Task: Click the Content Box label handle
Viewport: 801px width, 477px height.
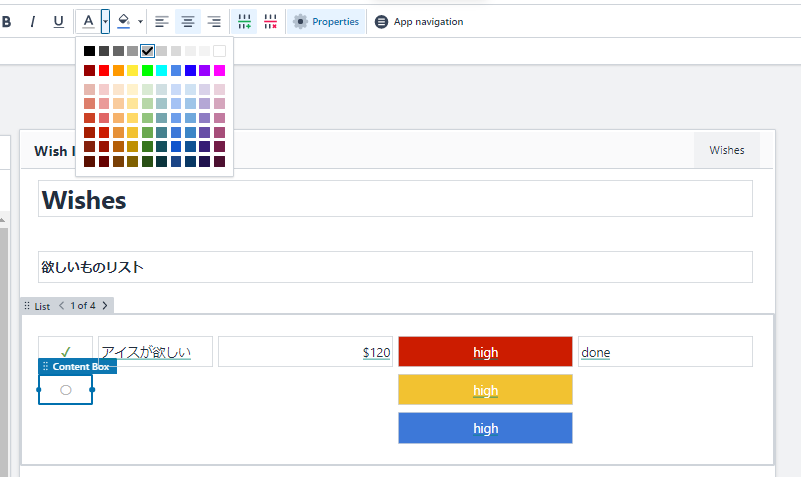Action: pos(77,366)
